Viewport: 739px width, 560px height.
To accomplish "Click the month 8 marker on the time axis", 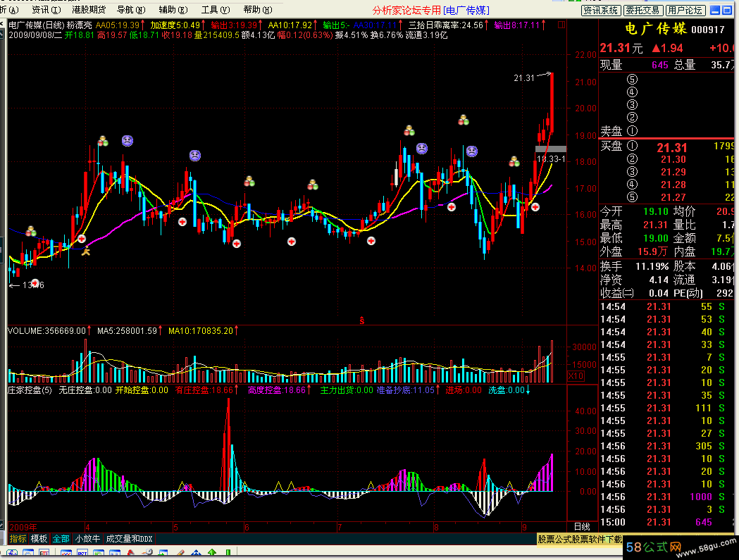I will click(x=436, y=528).
